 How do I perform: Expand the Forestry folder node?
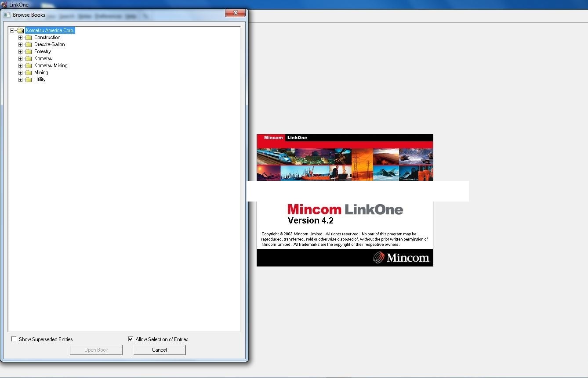point(20,51)
